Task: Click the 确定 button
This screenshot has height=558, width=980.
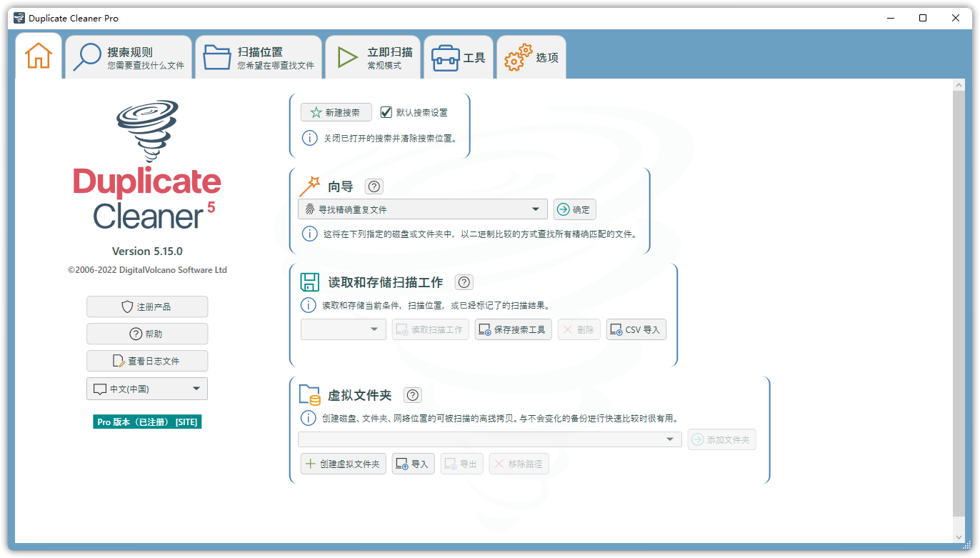Action: [574, 209]
